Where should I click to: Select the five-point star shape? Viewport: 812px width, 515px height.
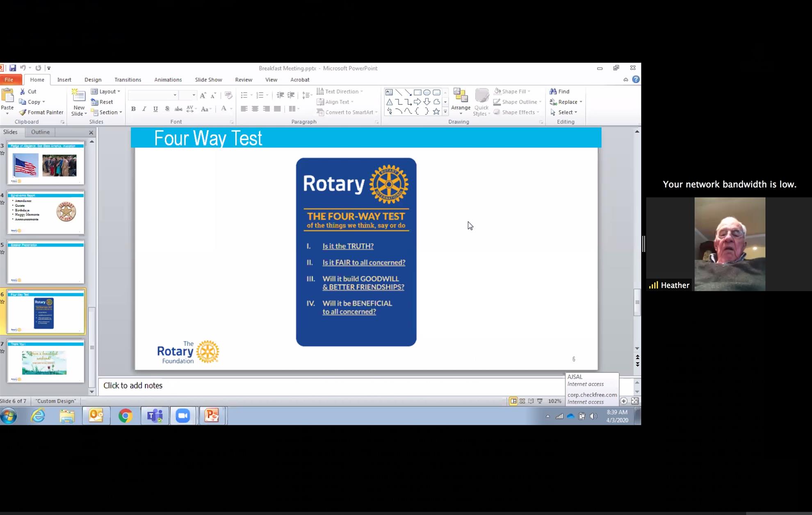[436, 111]
